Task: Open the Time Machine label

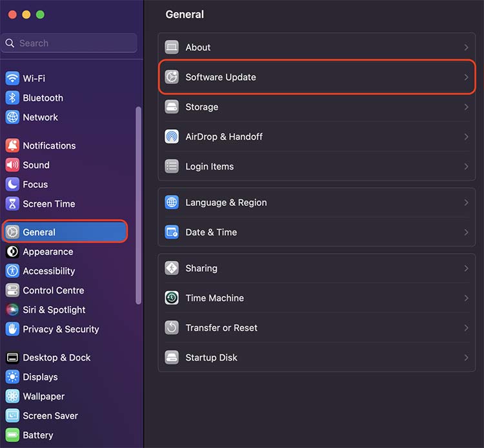Action: (214, 298)
